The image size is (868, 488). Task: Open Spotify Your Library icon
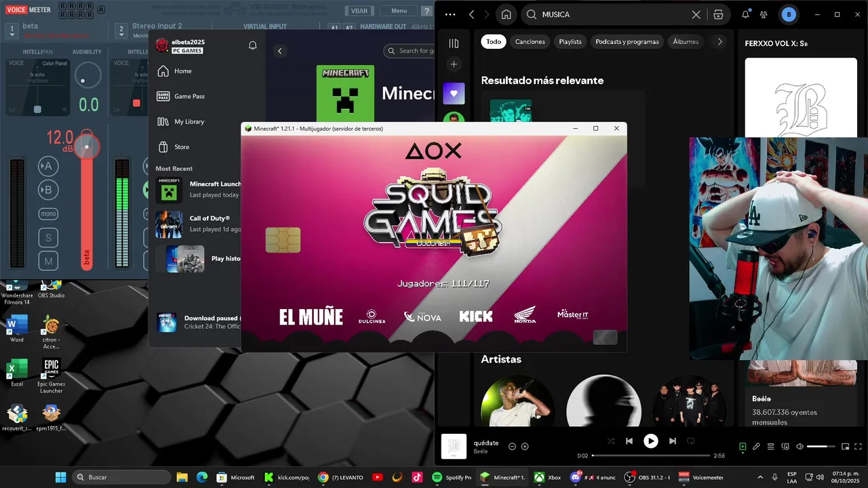454,43
